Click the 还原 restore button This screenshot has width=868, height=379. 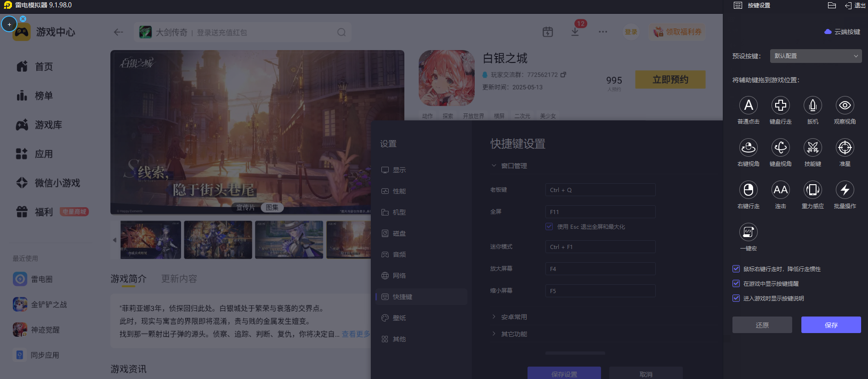click(762, 325)
